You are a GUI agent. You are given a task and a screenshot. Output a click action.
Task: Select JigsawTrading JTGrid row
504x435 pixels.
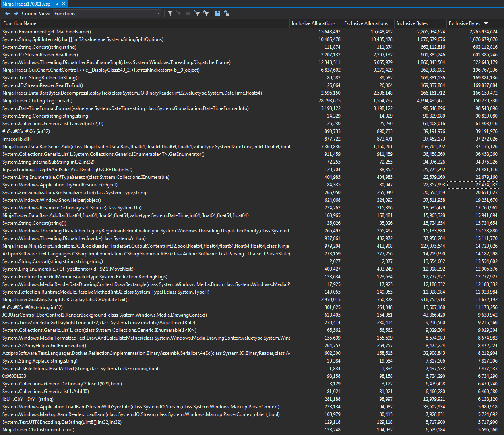250,170
